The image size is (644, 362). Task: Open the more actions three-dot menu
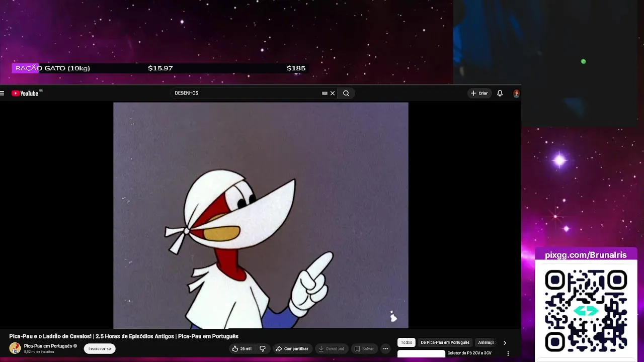point(385,348)
